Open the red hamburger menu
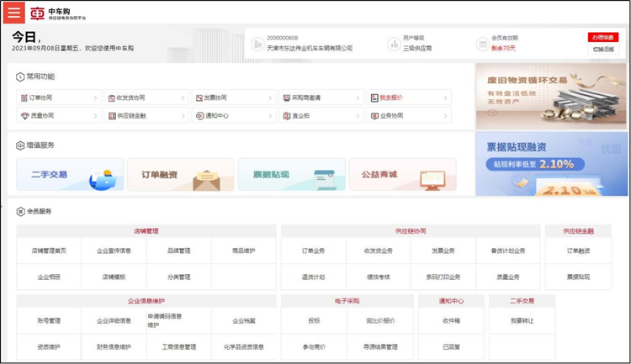Image resolution: width=631 pixels, height=364 pixels. pyautogui.click(x=13, y=13)
